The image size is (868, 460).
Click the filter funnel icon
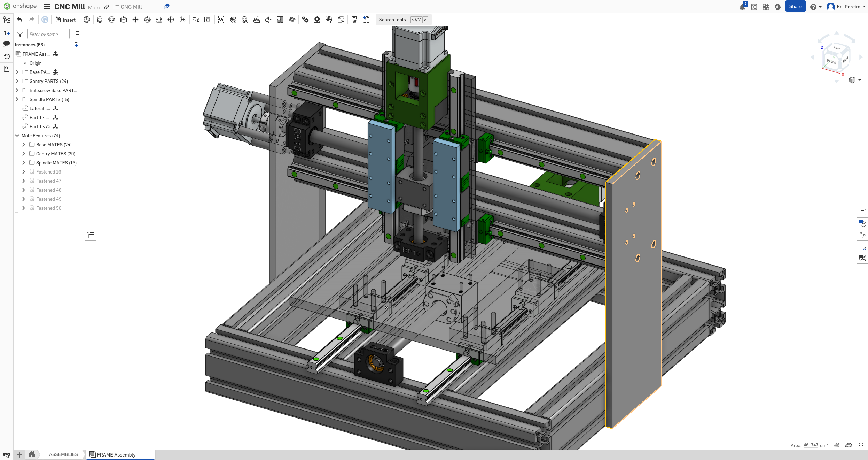[20, 34]
